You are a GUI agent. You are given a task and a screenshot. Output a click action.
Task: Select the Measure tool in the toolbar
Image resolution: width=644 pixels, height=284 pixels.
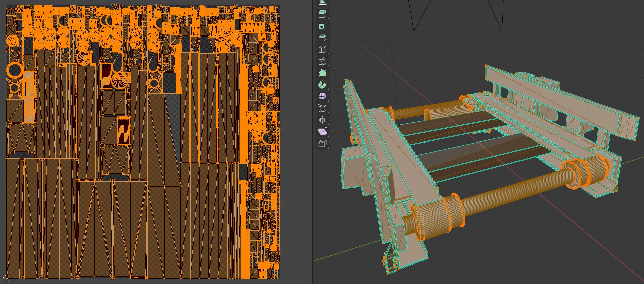click(x=323, y=3)
